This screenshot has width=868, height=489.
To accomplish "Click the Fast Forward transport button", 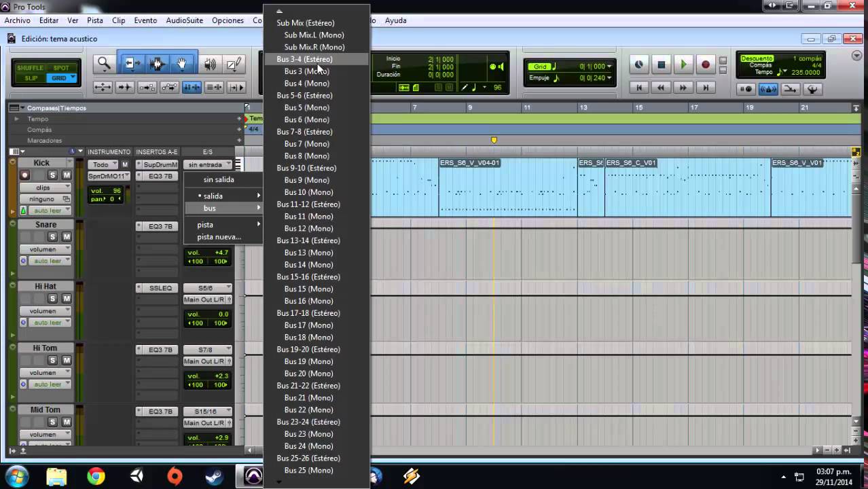I will [x=683, y=88].
